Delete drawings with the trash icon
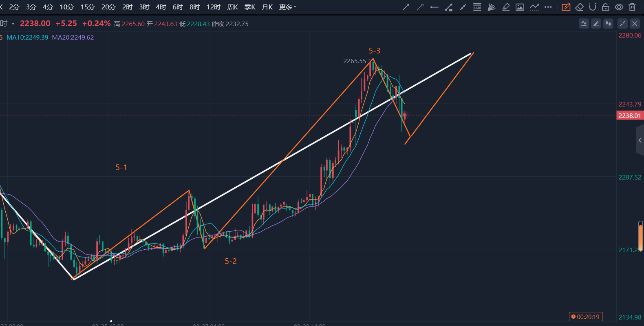 632,7
